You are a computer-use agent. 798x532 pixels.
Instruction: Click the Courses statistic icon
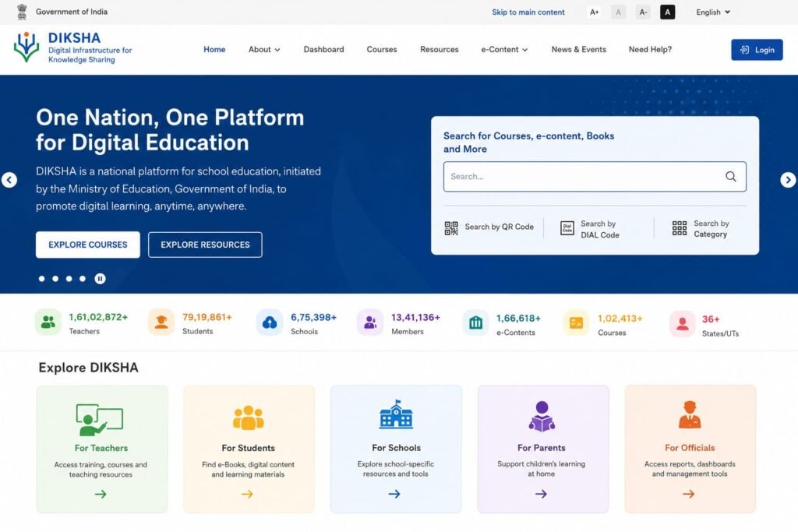click(x=576, y=323)
